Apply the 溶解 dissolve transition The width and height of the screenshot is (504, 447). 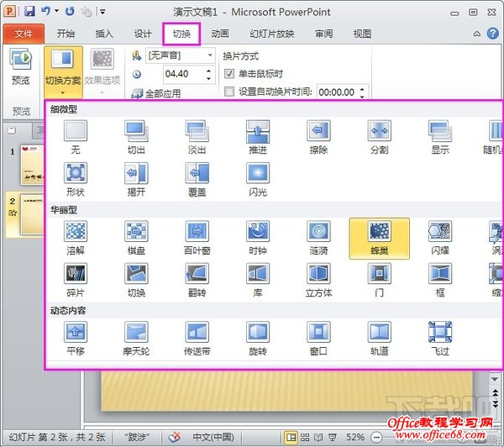pos(76,238)
